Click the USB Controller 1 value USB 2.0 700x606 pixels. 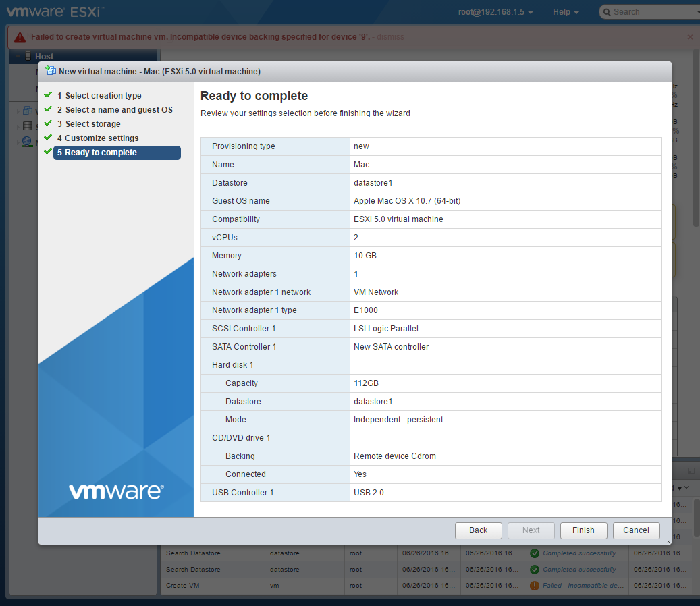(x=369, y=493)
